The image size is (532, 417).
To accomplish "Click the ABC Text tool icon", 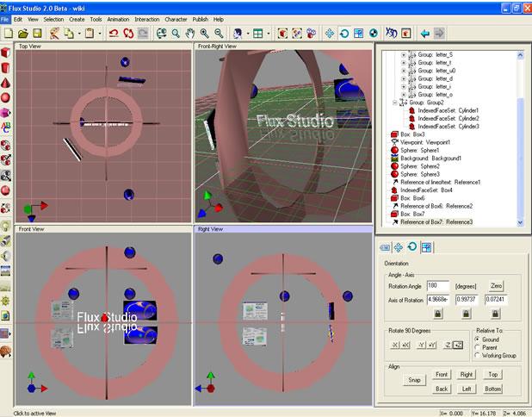I will [5, 128].
